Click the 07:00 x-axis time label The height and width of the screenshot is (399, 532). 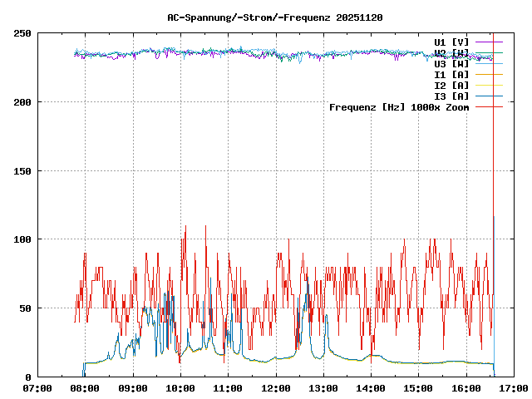(37, 388)
